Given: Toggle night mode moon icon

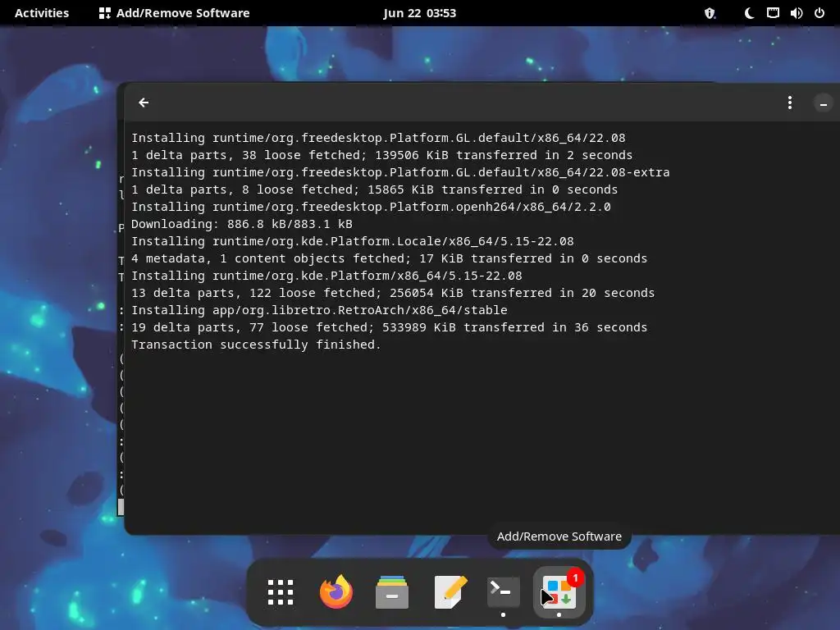Looking at the screenshot, I should pyautogui.click(x=749, y=13).
